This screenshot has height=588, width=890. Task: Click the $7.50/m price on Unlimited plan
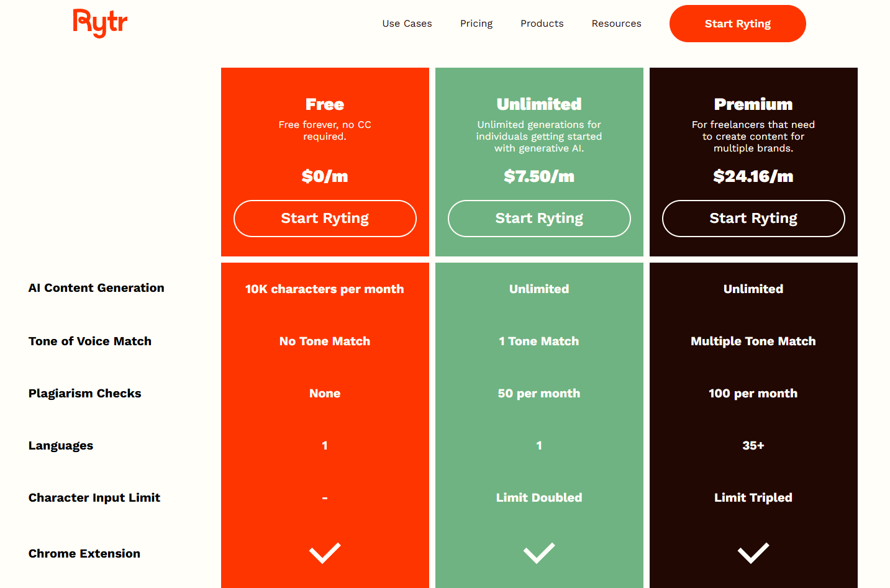(539, 176)
